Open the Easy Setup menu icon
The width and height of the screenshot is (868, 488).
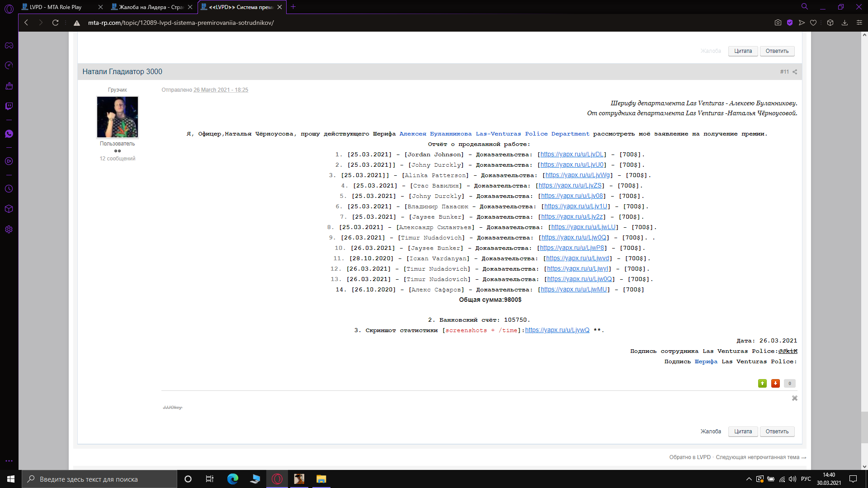point(859,23)
